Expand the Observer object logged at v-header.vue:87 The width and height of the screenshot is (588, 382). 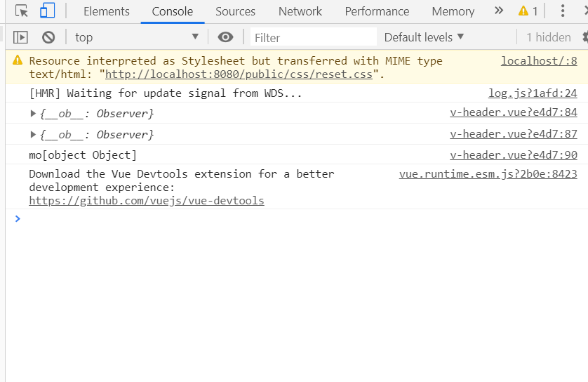tap(33, 134)
